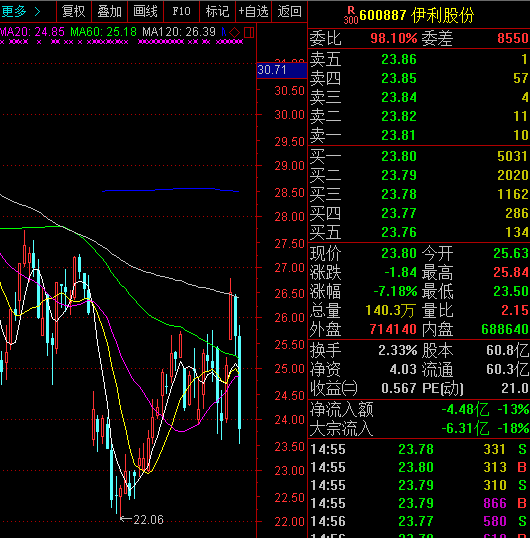Click the 现价 current price label
Image resolution: width=530 pixels, height=538 pixels.
click(325, 254)
